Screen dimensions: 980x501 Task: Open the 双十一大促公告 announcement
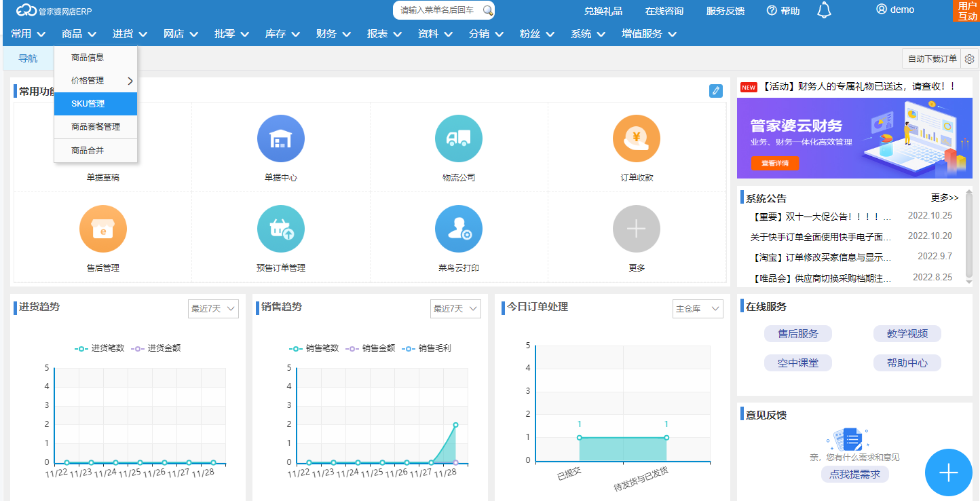pyautogui.click(x=821, y=217)
